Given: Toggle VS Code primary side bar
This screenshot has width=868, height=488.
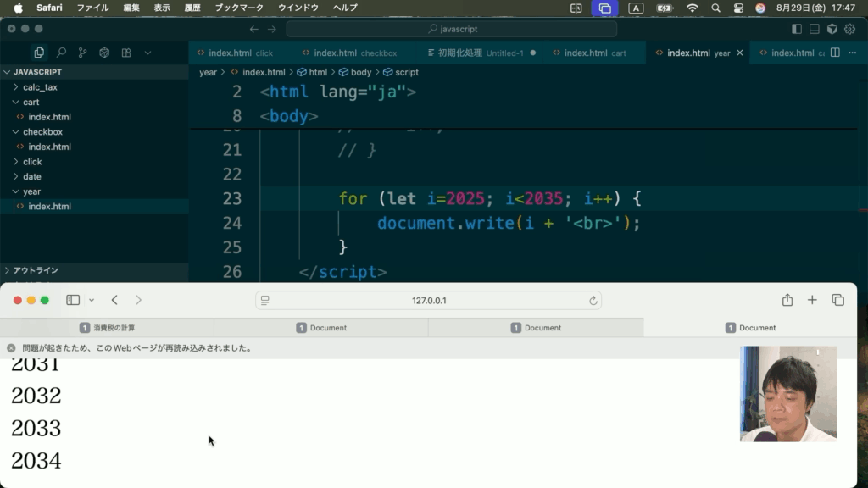Looking at the screenshot, I should (796, 29).
